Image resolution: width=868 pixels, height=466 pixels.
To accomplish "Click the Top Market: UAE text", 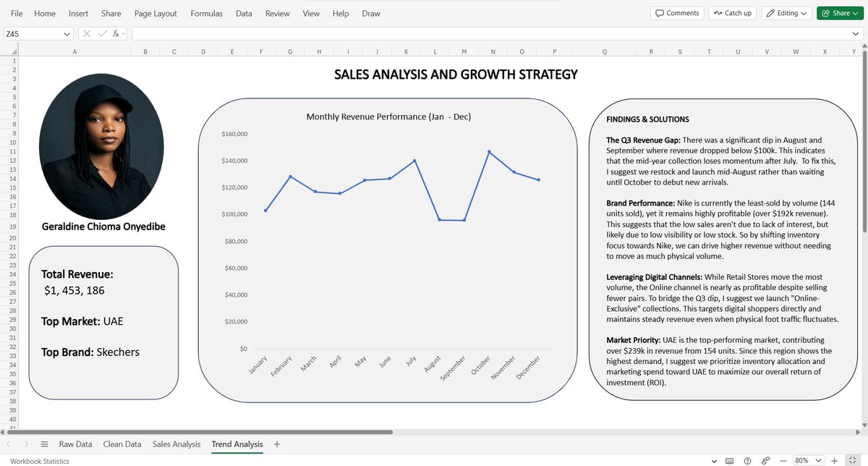I will [82, 321].
